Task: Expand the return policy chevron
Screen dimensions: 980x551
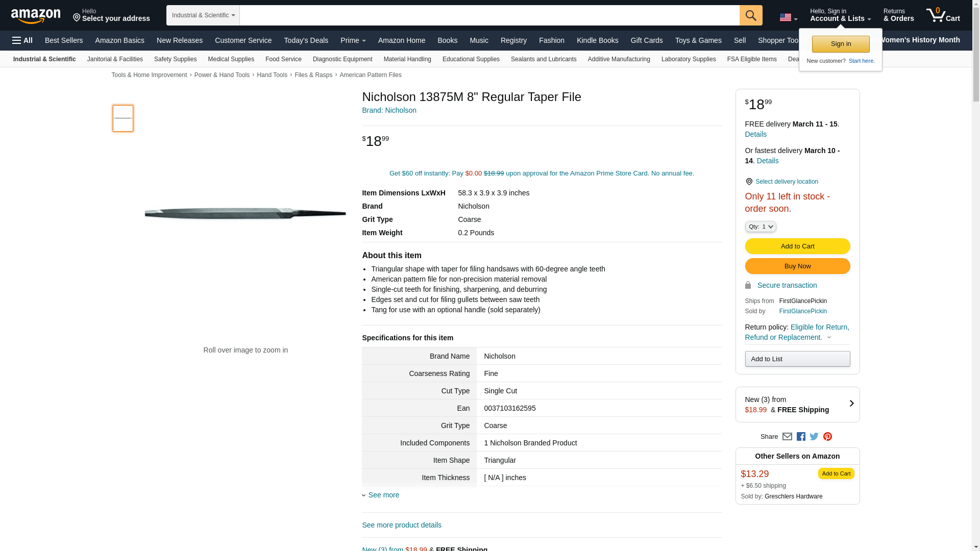Action: (x=829, y=337)
